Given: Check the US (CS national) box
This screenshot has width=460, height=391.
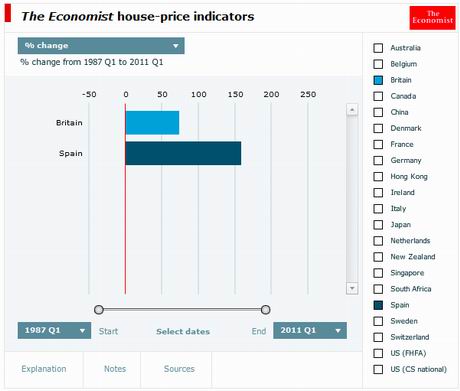Looking at the screenshot, I should click(378, 369).
